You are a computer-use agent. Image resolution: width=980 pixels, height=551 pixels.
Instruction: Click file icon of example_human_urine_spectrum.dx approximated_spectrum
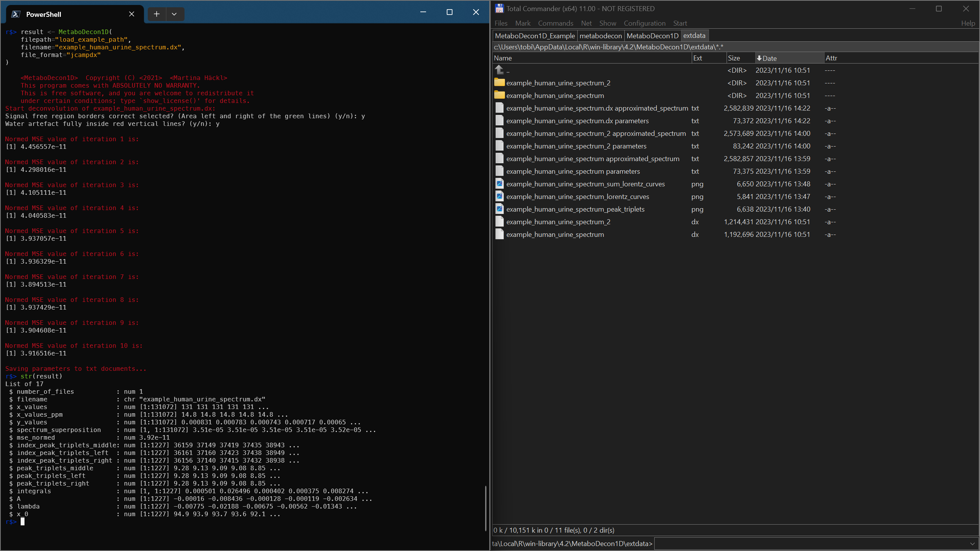click(x=499, y=108)
